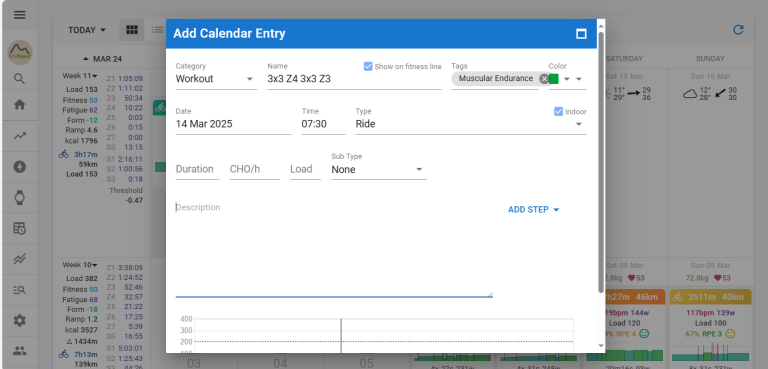Click the SATURDAY column header
The height and width of the screenshot is (369, 768).
[x=624, y=59]
